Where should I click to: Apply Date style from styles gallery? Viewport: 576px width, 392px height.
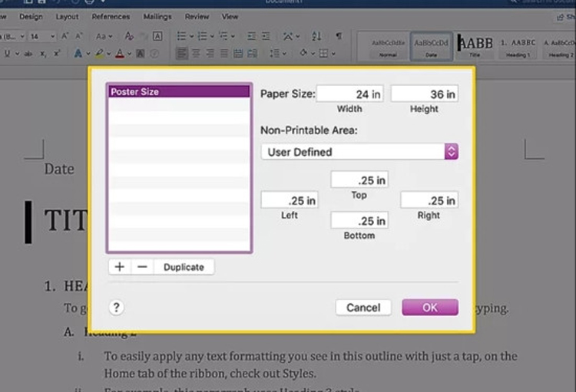[x=432, y=47]
